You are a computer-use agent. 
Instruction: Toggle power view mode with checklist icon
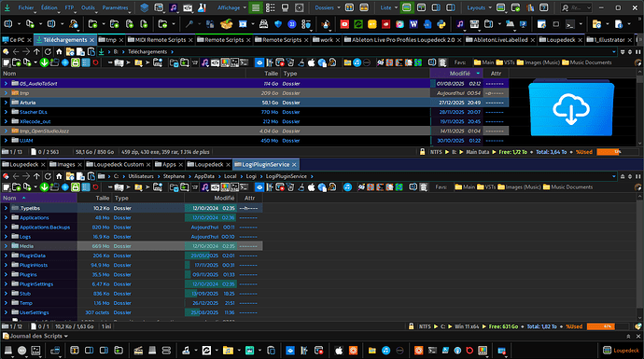[x=271, y=7]
